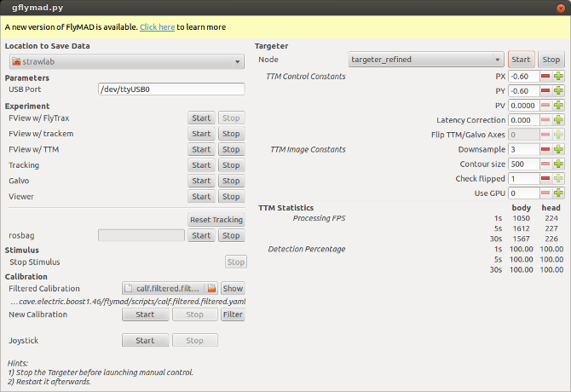
Task: Stop the Viewer
Action: coord(231,196)
